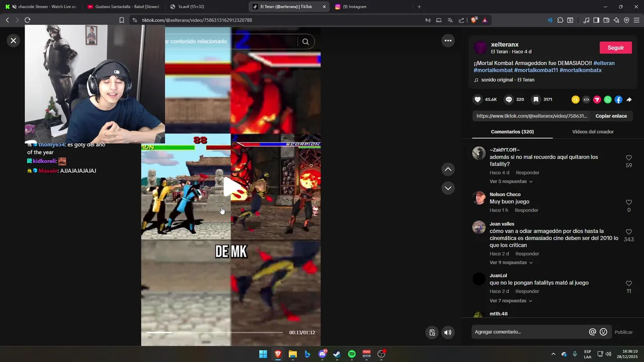Like the ~ZaidYT.Off~ comment
Image resolution: width=644 pixels, height=362 pixels.
pyautogui.click(x=628, y=158)
